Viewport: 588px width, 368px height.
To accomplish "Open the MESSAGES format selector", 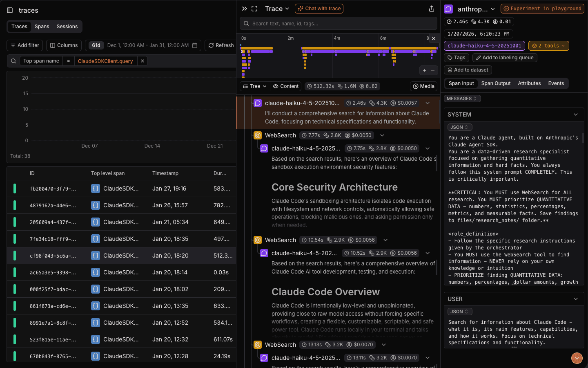I will click(462, 99).
